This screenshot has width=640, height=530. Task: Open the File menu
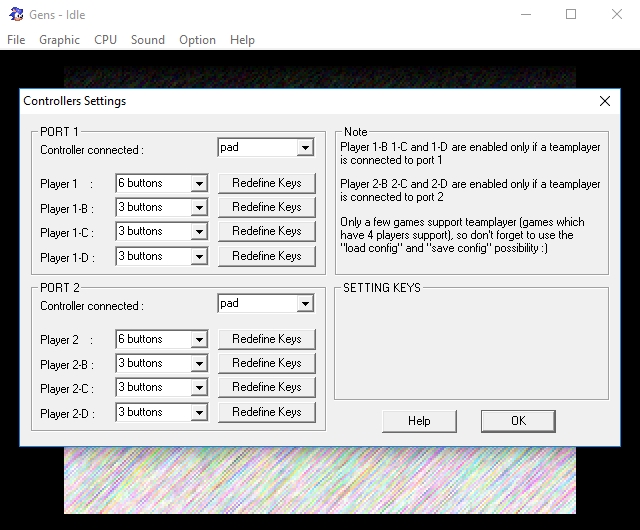16,40
